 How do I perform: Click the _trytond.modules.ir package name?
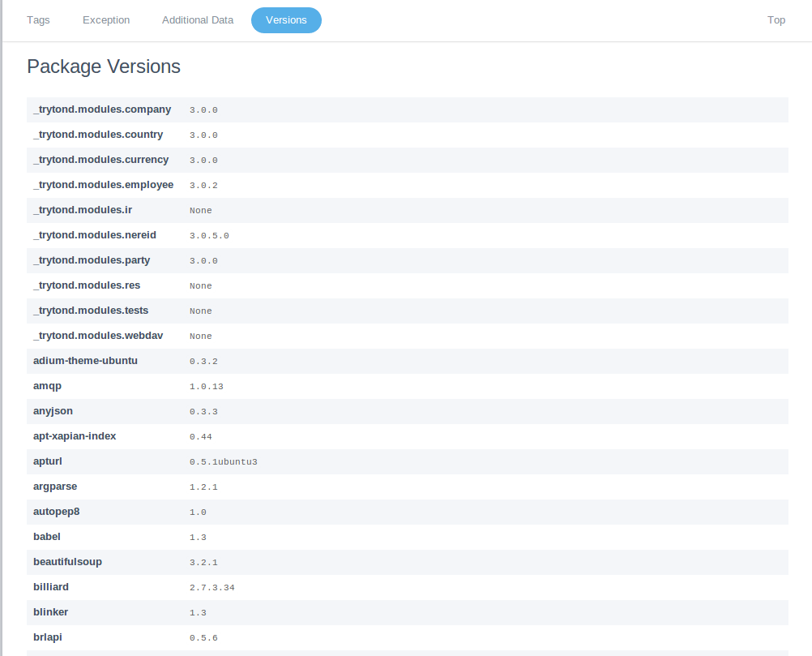pos(83,210)
